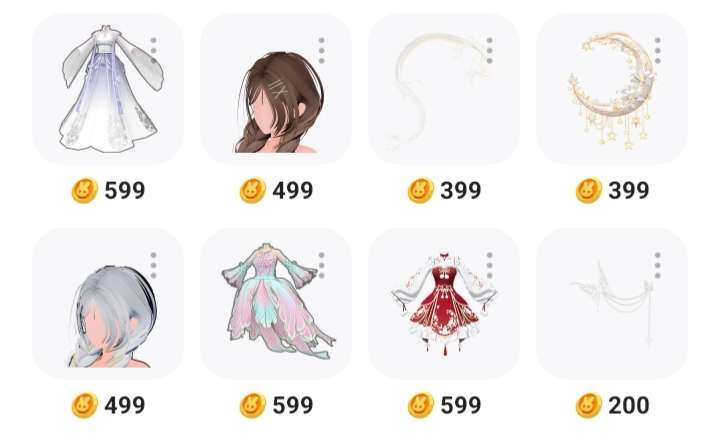
Task: Select the white butterfly chain accessory
Action: coord(612,304)
